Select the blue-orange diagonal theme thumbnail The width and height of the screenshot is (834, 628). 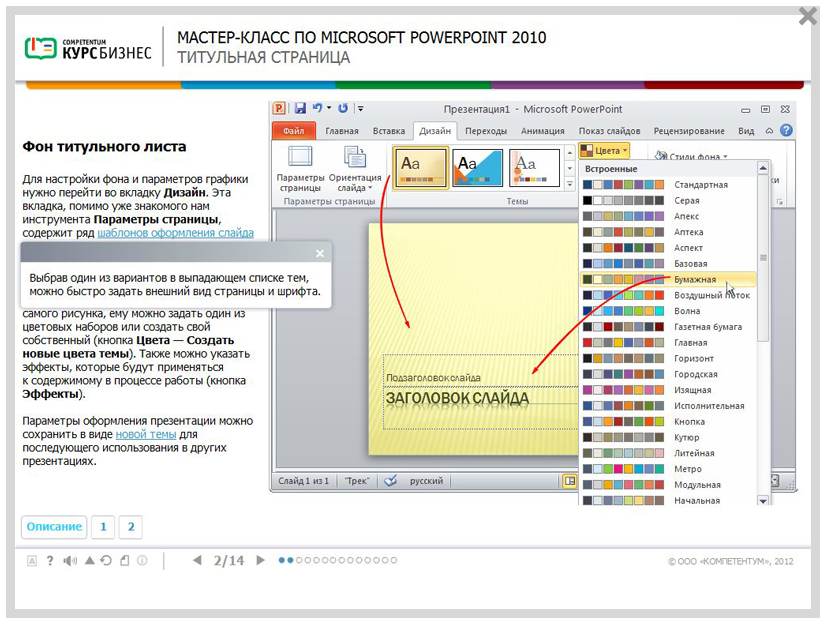pyautogui.click(x=477, y=168)
